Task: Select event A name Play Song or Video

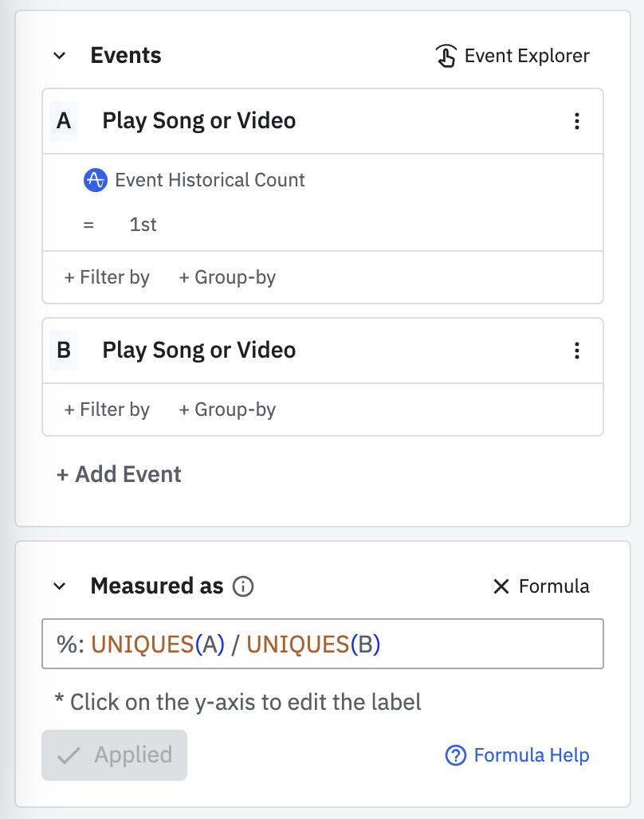Action: tap(199, 121)
